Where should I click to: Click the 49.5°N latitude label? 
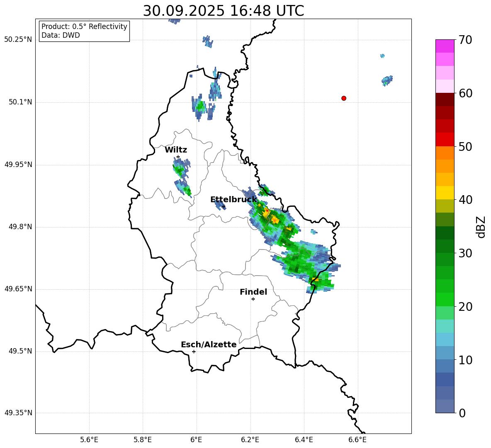point(20,351)
